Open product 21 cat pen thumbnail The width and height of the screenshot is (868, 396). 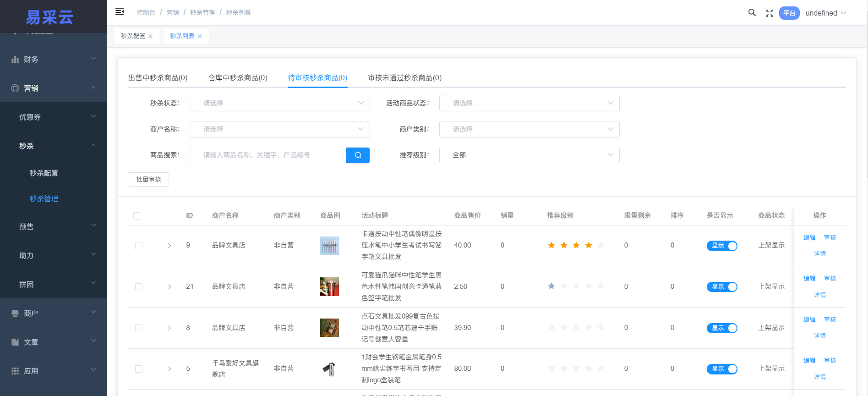(329, 286)
